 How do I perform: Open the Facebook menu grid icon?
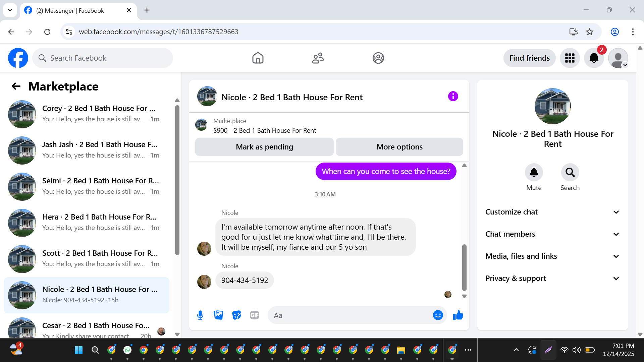coord(570,58)
